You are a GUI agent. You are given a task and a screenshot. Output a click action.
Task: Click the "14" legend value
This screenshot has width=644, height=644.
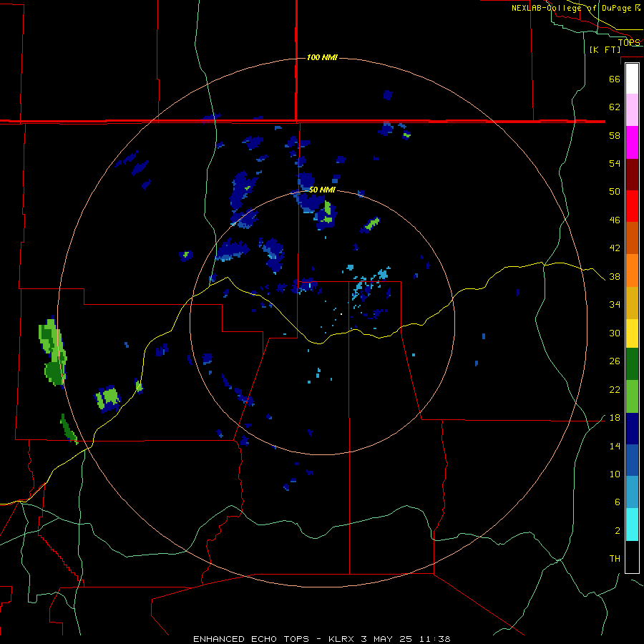point(615,446)
